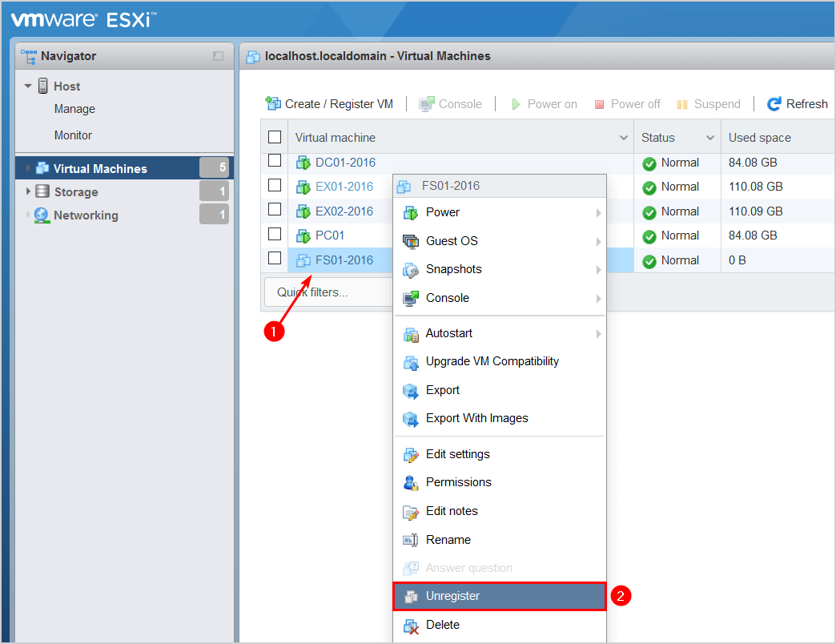Expand the Snapshots submenu arrow
836x644 pixels.
point(598,270)
